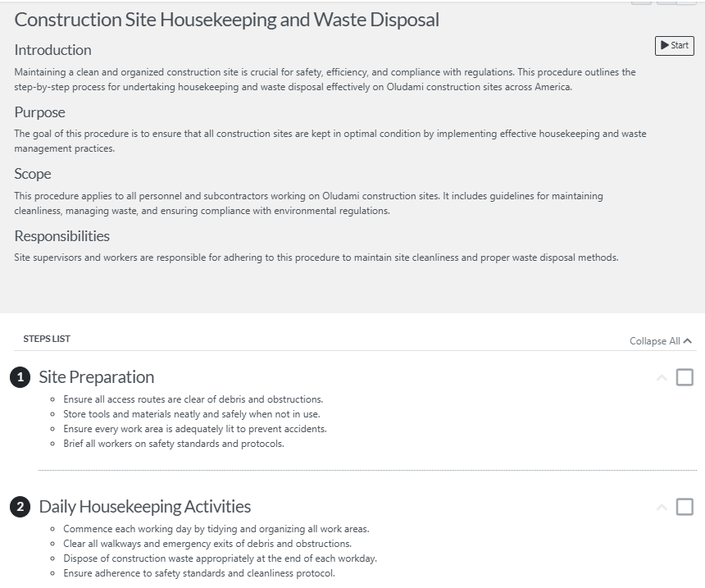
Task: Click the play icon inside the Start button
Action: pyautogui.click(x=663, y=46)
